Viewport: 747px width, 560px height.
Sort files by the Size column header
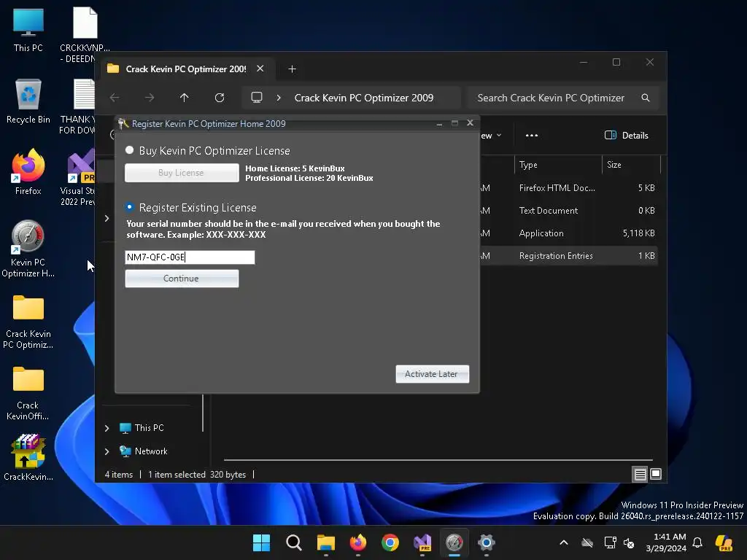(x=631, y=165)
